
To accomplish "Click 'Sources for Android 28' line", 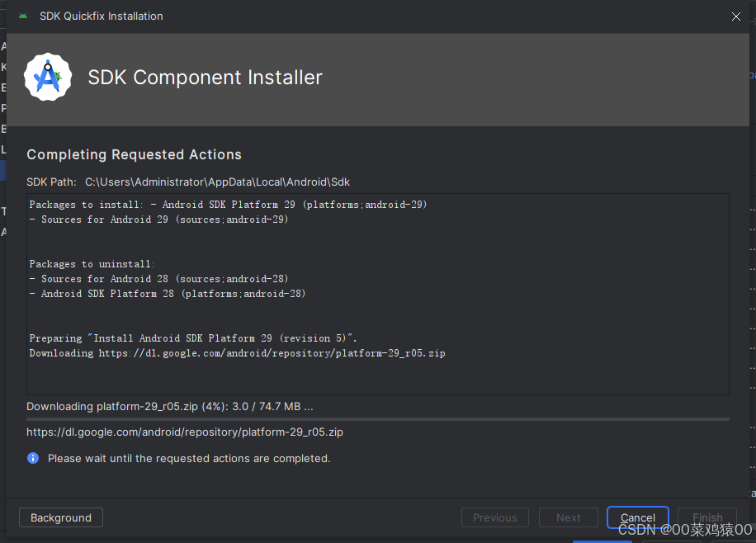I will pos(158,279).
